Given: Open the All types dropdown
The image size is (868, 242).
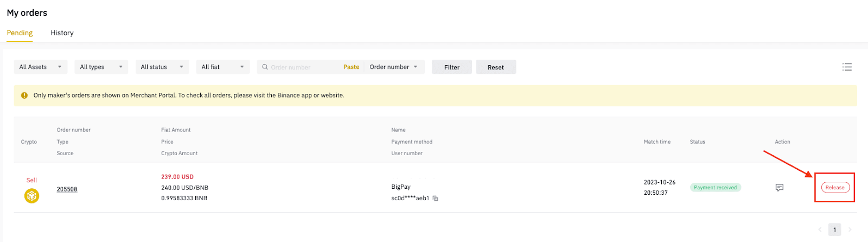Looking at the screenshot, I should pos(101,67).
